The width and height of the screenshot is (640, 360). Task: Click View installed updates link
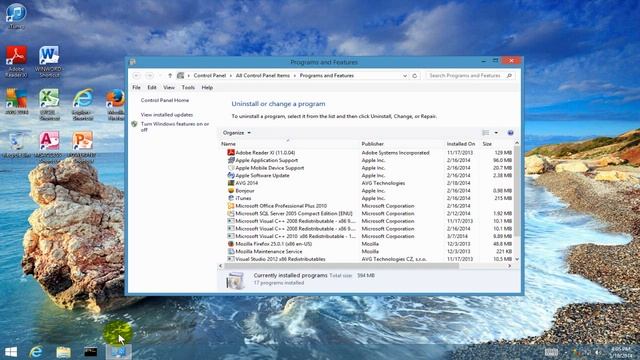tap(167, 115)
